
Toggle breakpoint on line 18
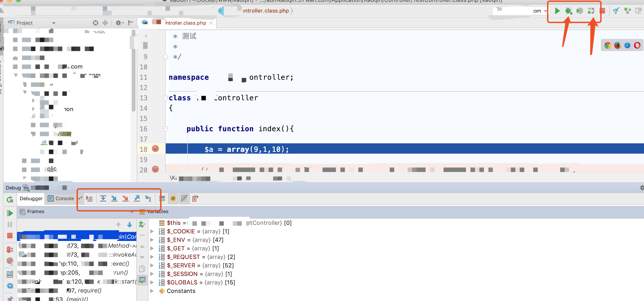pyautogui.click(x=155, y=149)
